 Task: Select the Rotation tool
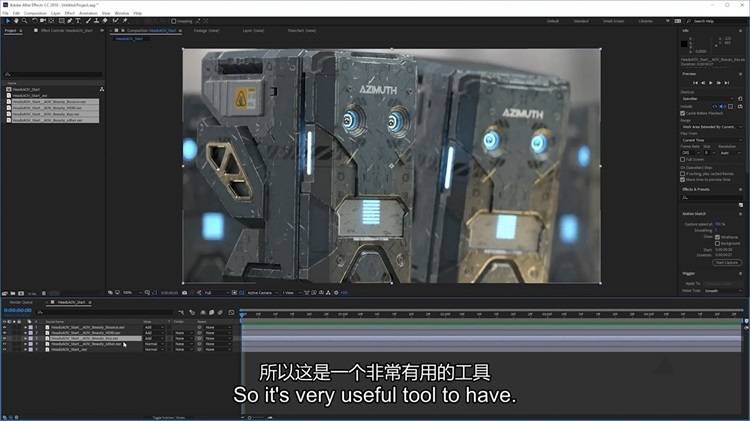pyautogui.click(x=34, y=21)
